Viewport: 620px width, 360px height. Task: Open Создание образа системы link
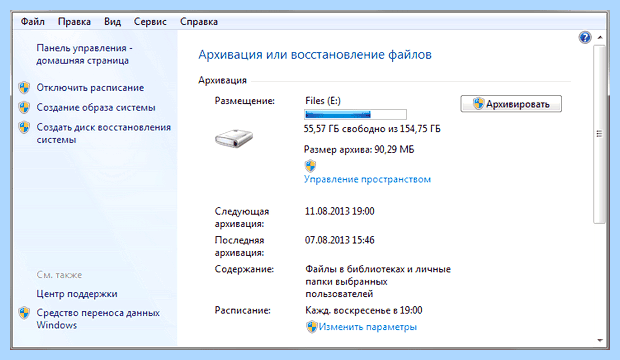pos(96,107)
